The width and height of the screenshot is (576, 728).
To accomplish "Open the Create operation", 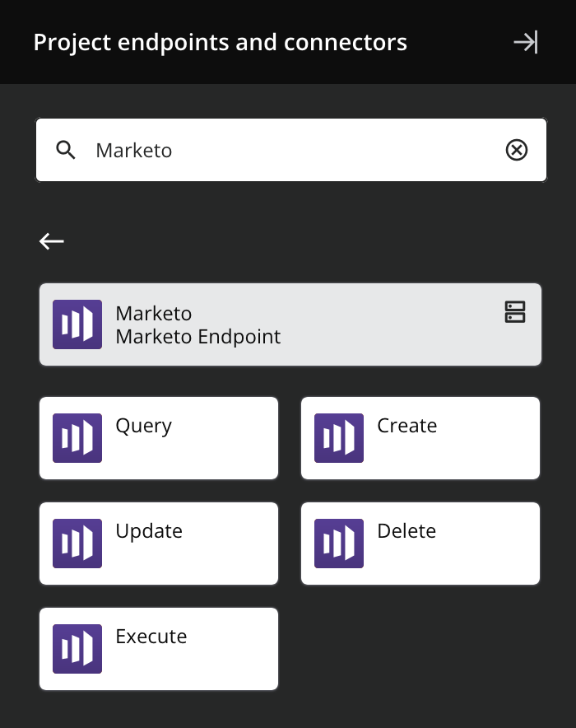I will tap(420, 437).
